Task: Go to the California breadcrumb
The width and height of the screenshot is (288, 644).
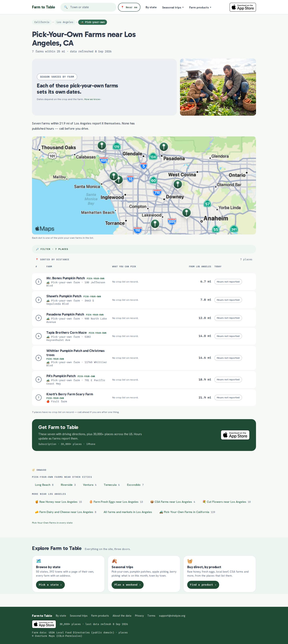Action: (42, 22)
